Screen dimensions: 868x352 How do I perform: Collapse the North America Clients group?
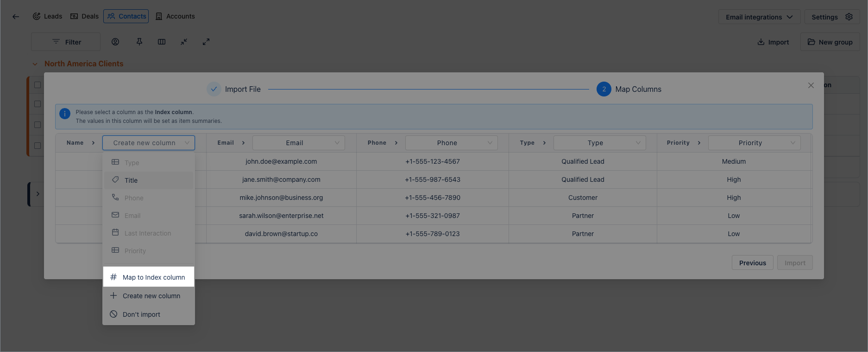[x=35, y=64]
